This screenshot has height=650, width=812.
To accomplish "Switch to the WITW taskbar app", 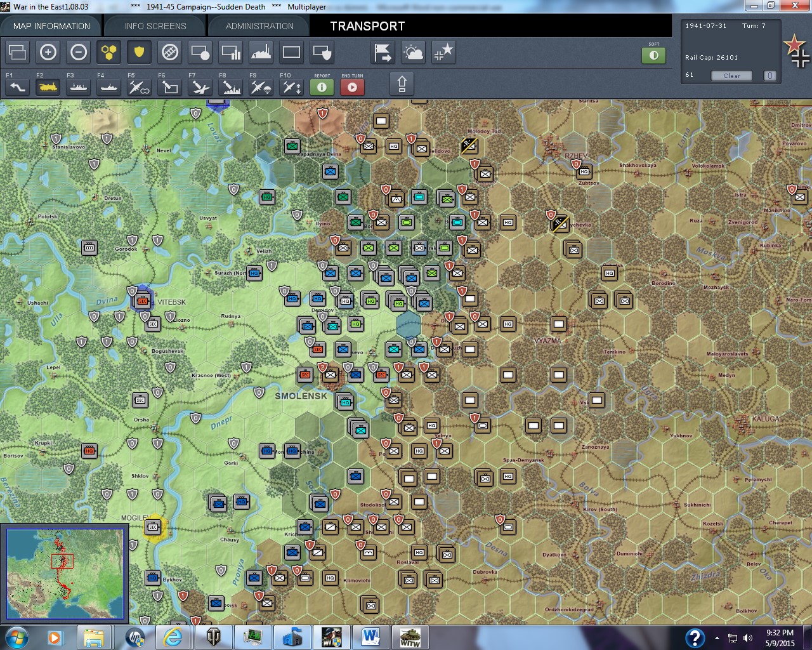I will pos(410,637).
